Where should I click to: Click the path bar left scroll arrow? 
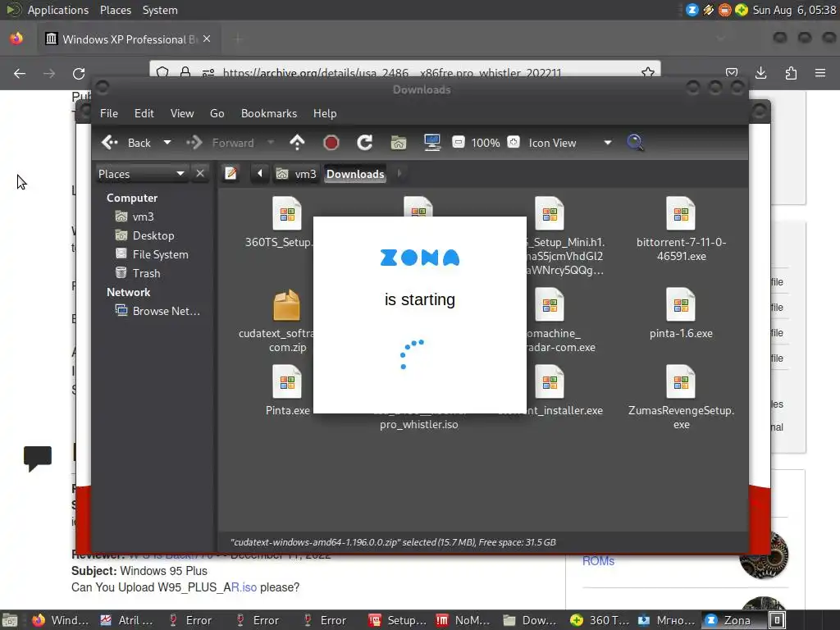(x=260, y=174)
